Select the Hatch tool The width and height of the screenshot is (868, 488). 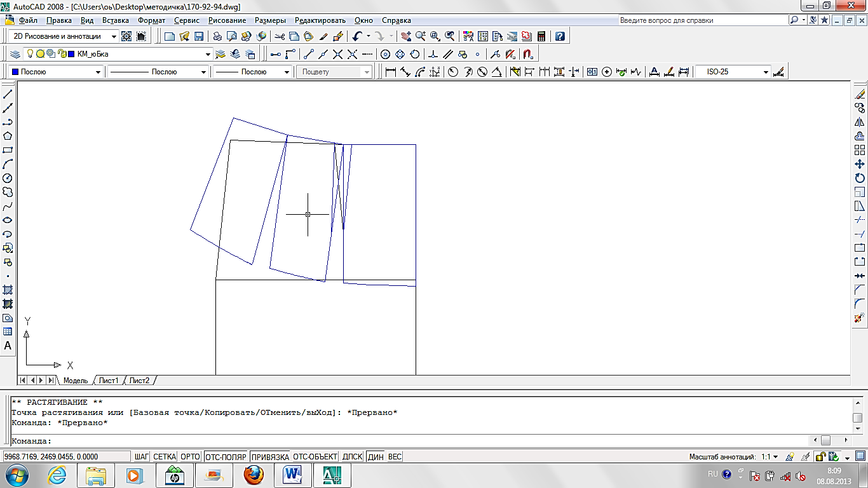point(8,290)
